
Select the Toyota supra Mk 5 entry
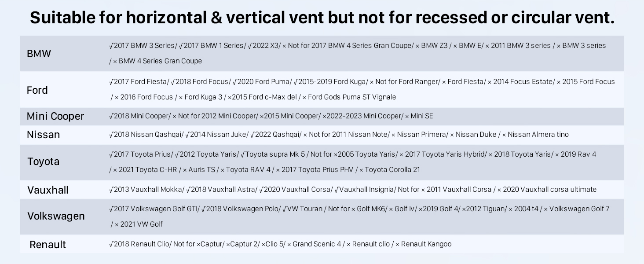tap(275, 154)
